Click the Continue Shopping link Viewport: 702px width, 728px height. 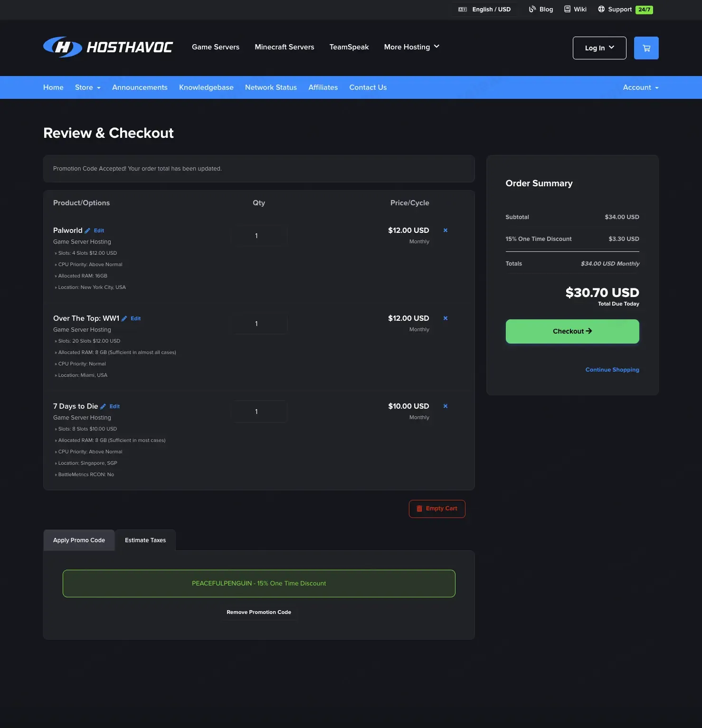pos(612,370)
